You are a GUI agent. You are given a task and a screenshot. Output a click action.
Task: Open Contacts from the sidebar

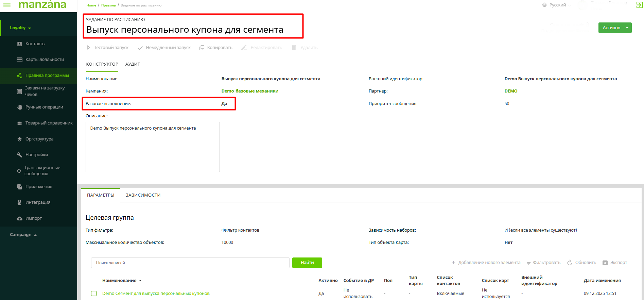(x=35, y=44)
